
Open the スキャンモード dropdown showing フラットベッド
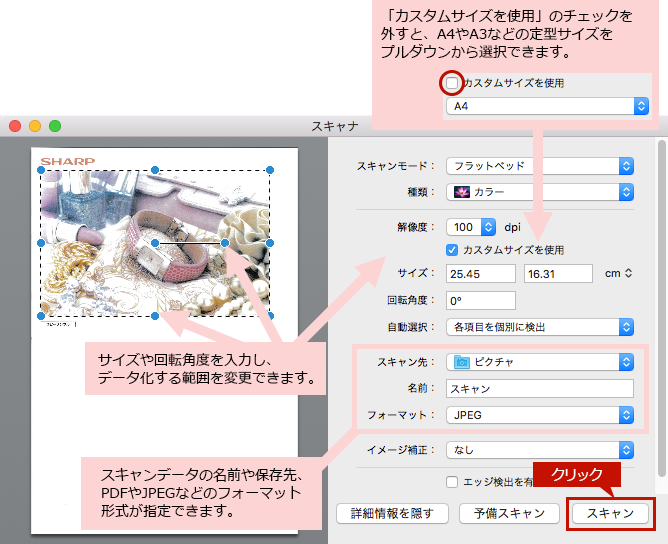click(540, 166)
